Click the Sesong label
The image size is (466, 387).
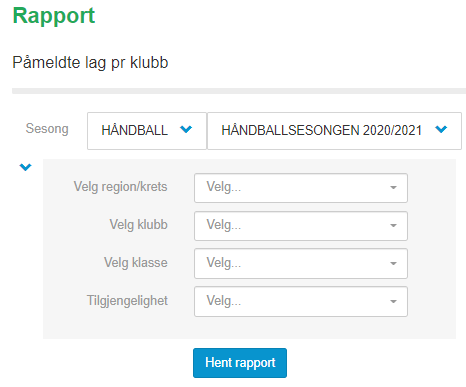coord(47,129)
